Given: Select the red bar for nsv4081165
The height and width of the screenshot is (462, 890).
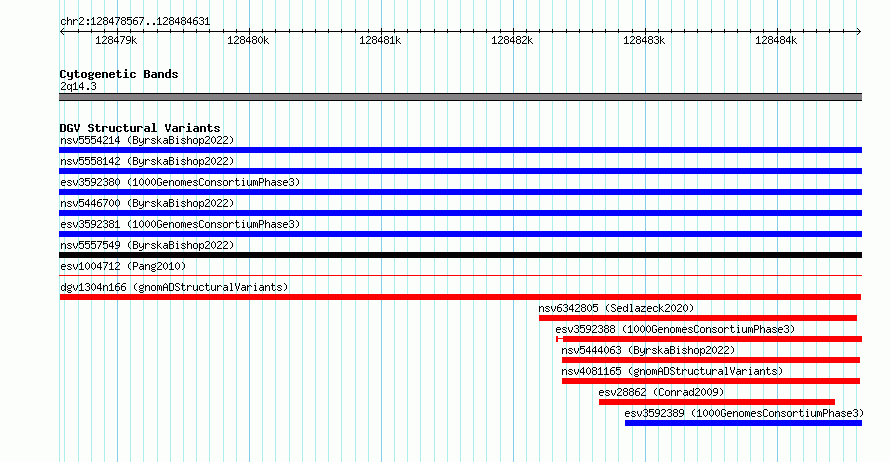Looking at the screenshot, I should pyautogui.click(x=711, y=381).
